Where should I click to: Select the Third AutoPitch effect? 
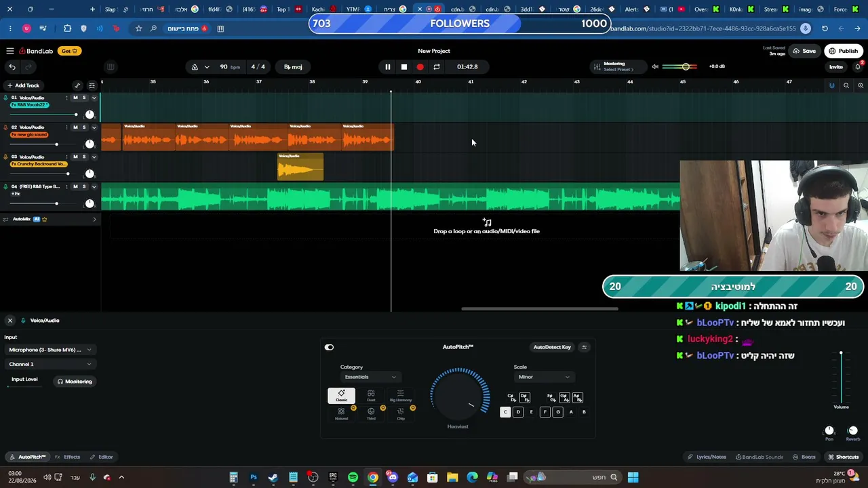[371, 414]
